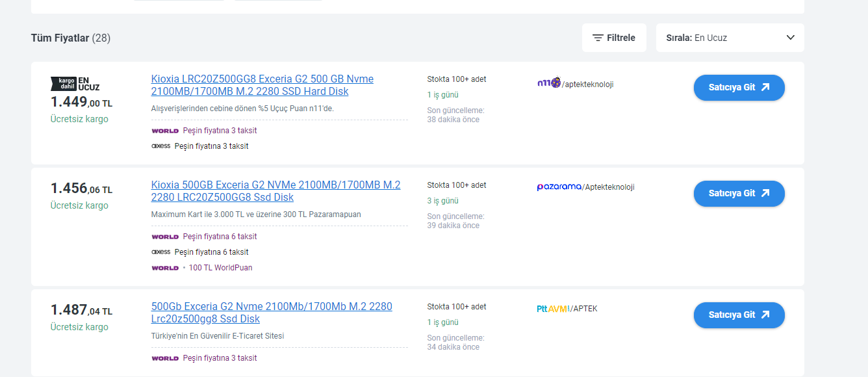Click Türkiye'nin En Güvenilir E-Ticaret Sitesi text

point(218,336)
